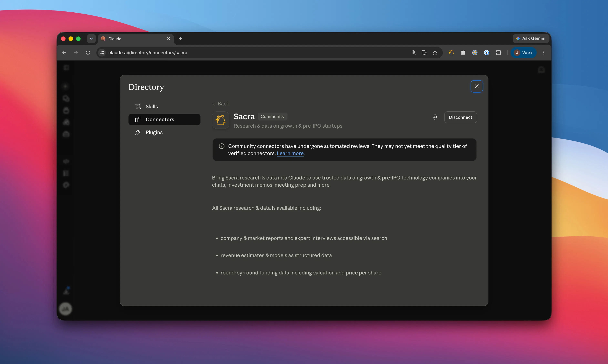Click 'All Sacra research & data' line

(267, 208)
